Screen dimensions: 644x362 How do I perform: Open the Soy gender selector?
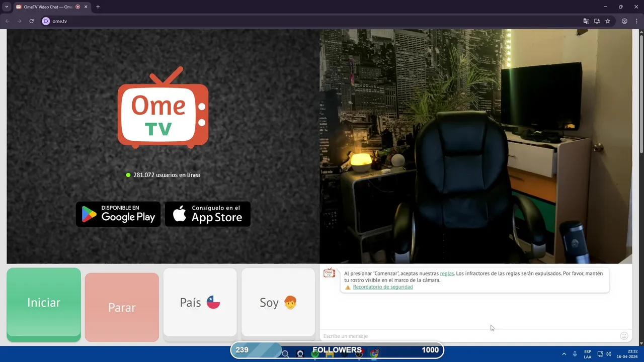(278, 302)
